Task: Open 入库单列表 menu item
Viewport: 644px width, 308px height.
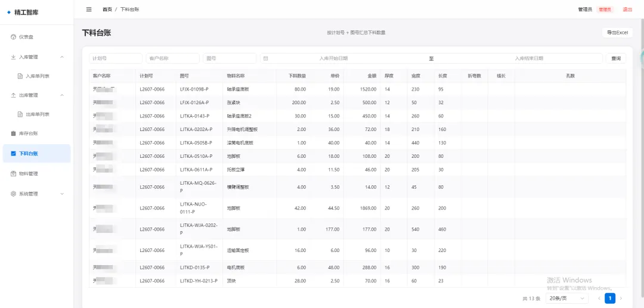Action: [36, 76]
